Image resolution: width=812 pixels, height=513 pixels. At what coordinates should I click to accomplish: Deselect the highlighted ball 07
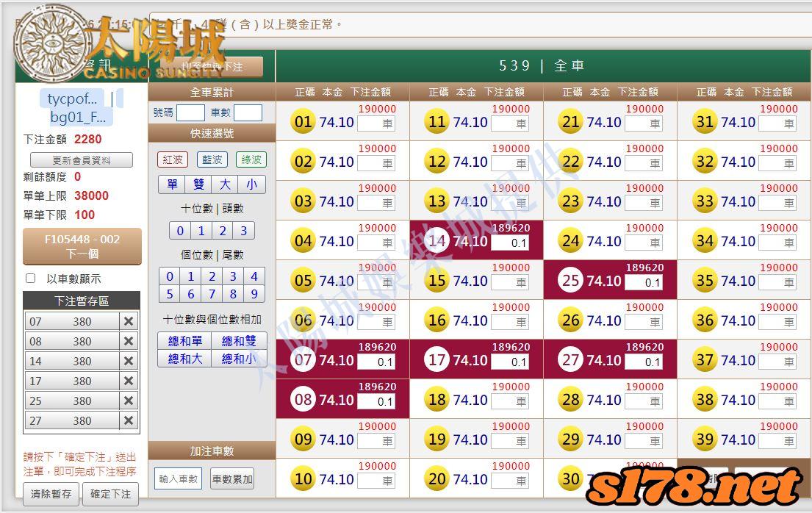[x=303, y=359]
